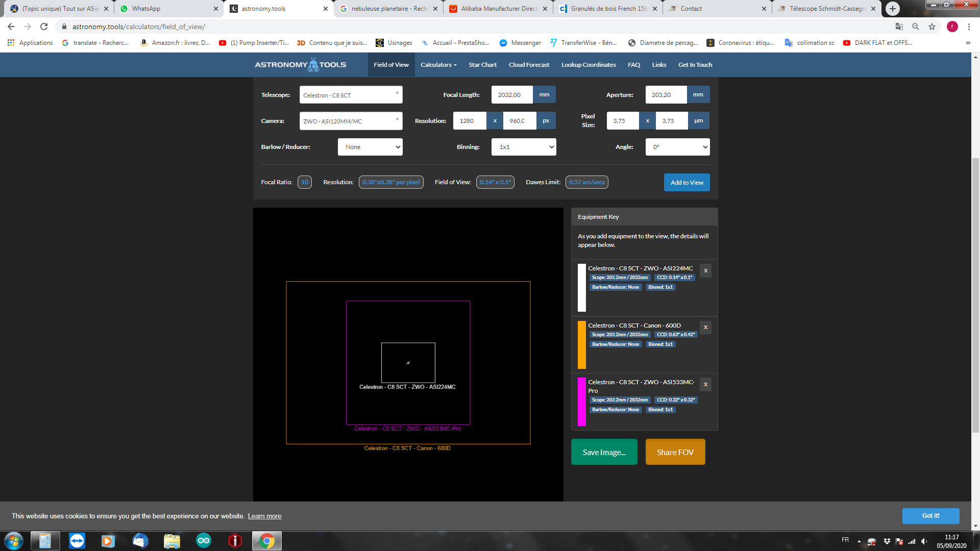Screen dimensions: 980x551
Task: Launch Arduino IDE from the taskbar
Action: click(x=204, y=541)
